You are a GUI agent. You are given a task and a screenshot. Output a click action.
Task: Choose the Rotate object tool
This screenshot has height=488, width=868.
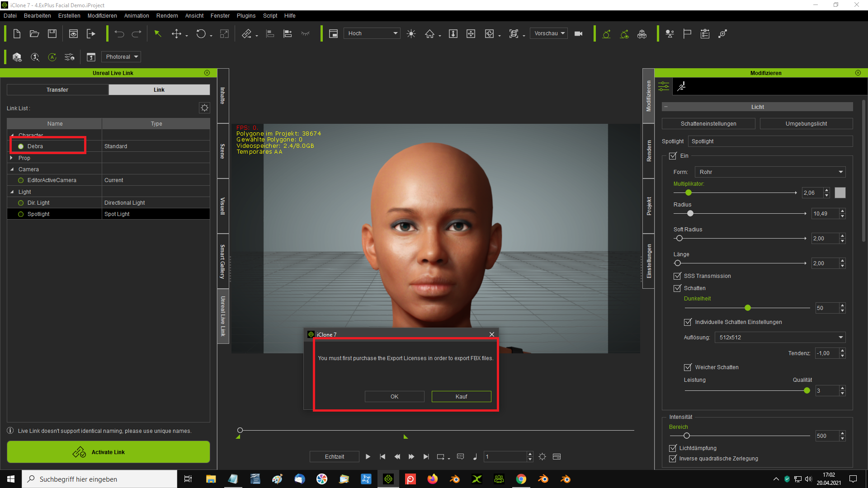[x=201, y=34]
